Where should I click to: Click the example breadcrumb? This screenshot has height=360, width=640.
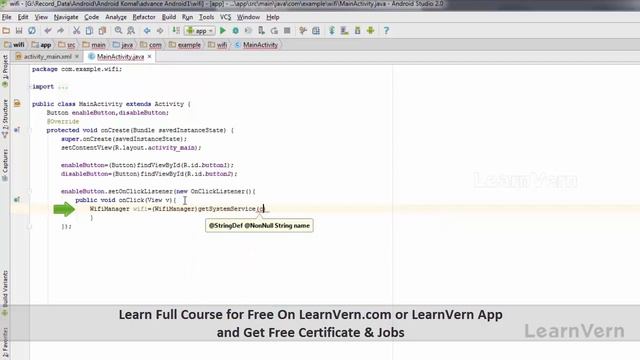click(x=184, y=45)
